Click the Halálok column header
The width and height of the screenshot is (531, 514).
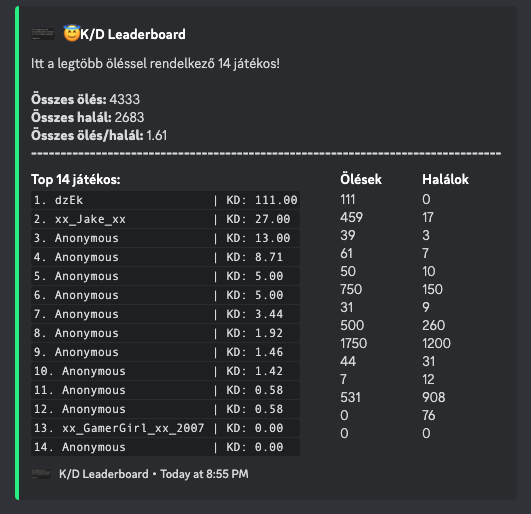[445, 179]
